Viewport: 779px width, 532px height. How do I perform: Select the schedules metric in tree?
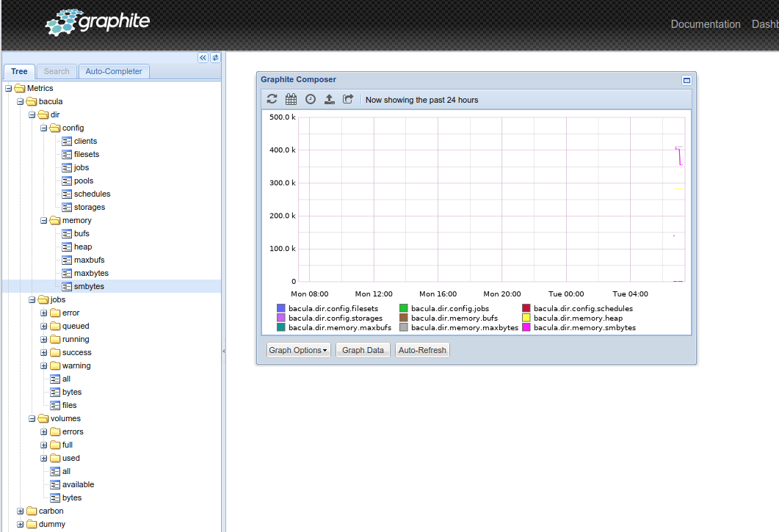pos(92,194)
